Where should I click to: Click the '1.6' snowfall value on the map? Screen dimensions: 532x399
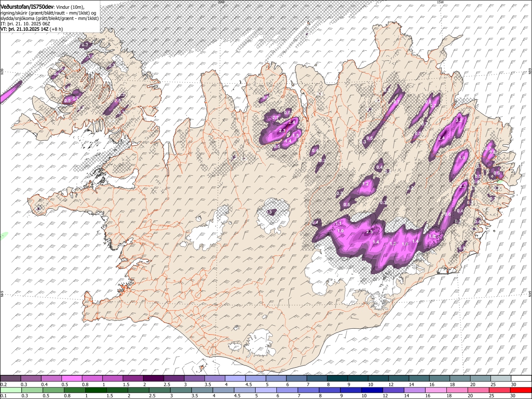461,158
